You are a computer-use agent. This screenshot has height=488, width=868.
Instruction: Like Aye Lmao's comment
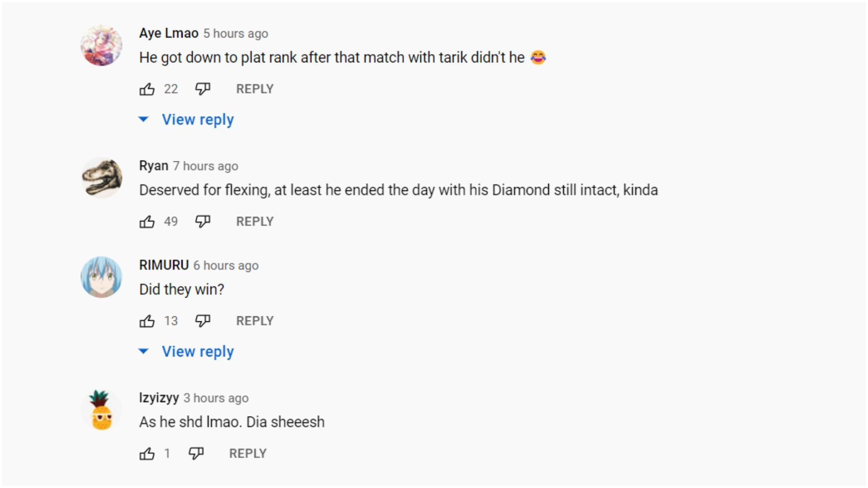pos(147,89)
